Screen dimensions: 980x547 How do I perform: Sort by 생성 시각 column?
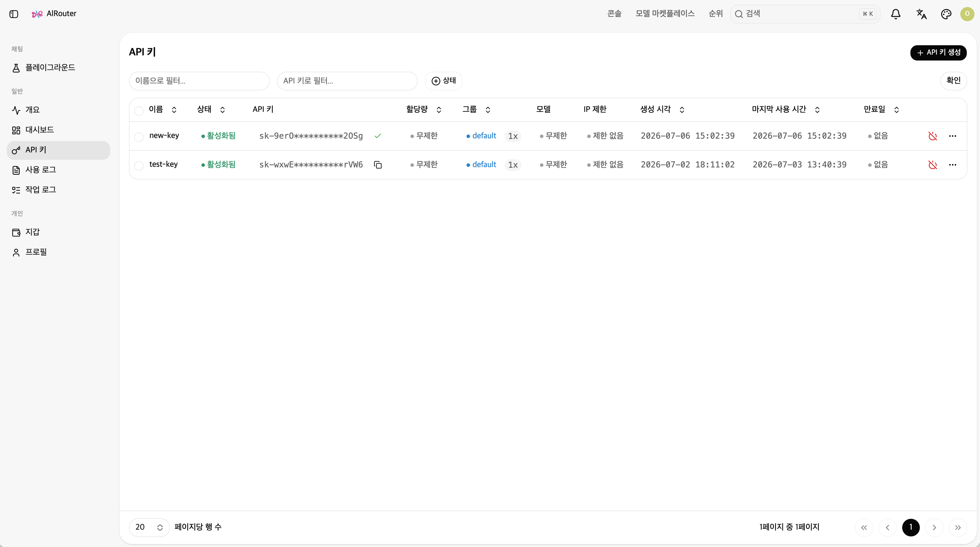click(662, 110)
